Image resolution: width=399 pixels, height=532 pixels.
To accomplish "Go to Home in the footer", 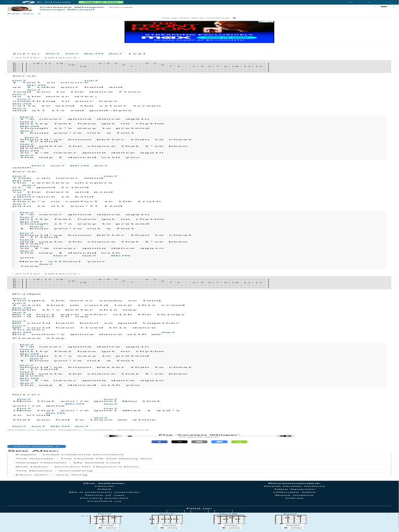I will (104, 486).
